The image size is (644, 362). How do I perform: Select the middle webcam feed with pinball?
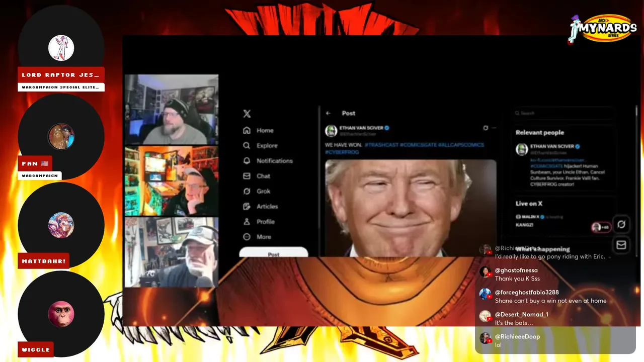click(x=172, y=181)
